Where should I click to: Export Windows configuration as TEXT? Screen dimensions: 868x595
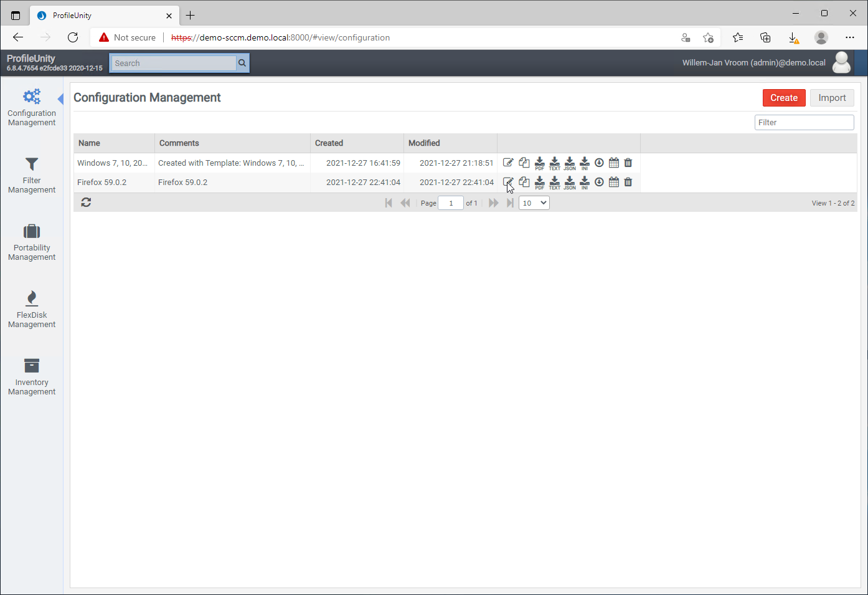pyautogui.click(x=554, y=163)
